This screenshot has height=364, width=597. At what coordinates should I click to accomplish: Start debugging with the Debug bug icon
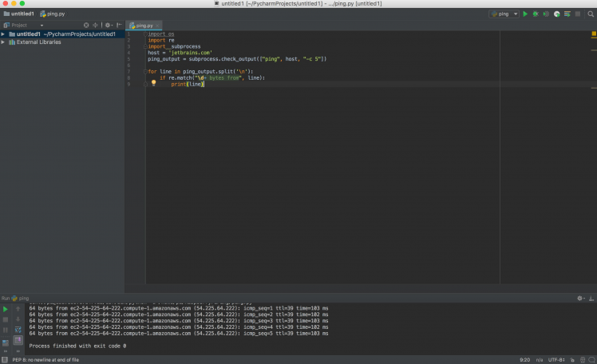pyautogui.click(x=536, y=14)
